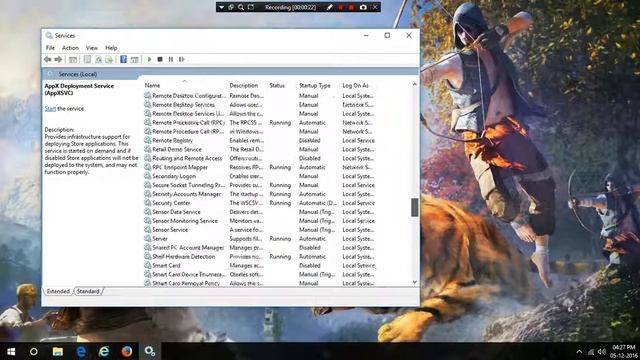Click the Services gear icon on taskbar
Image resolution: width=640 pixels, height=360 pixels.
point(150,351)
